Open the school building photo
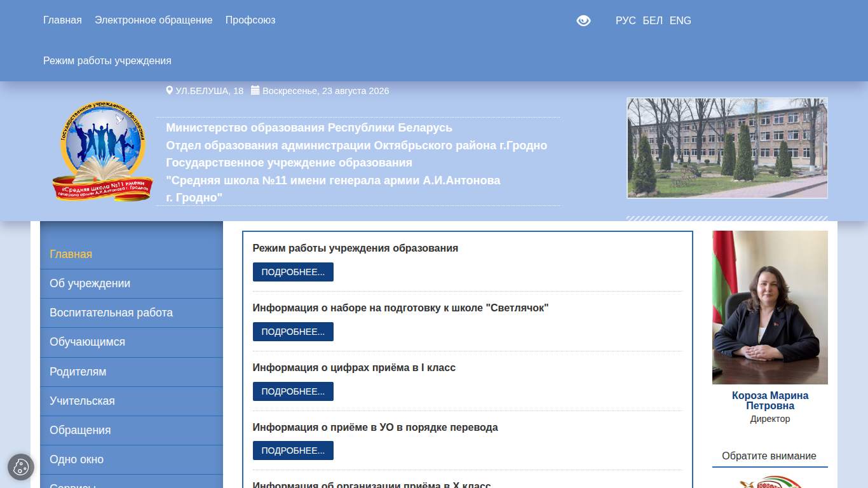868x488 pixels. tap(727, 148)
